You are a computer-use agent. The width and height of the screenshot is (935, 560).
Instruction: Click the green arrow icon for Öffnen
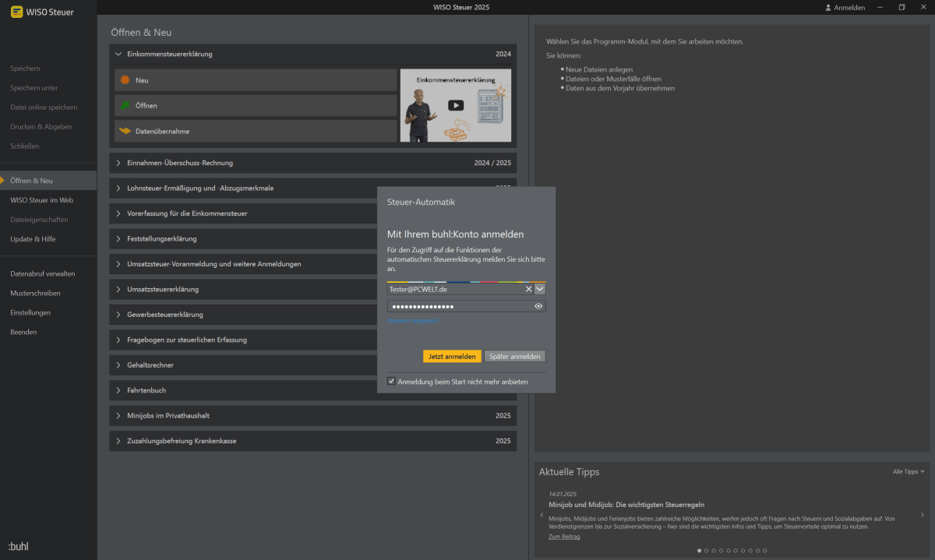pos(124,105)
